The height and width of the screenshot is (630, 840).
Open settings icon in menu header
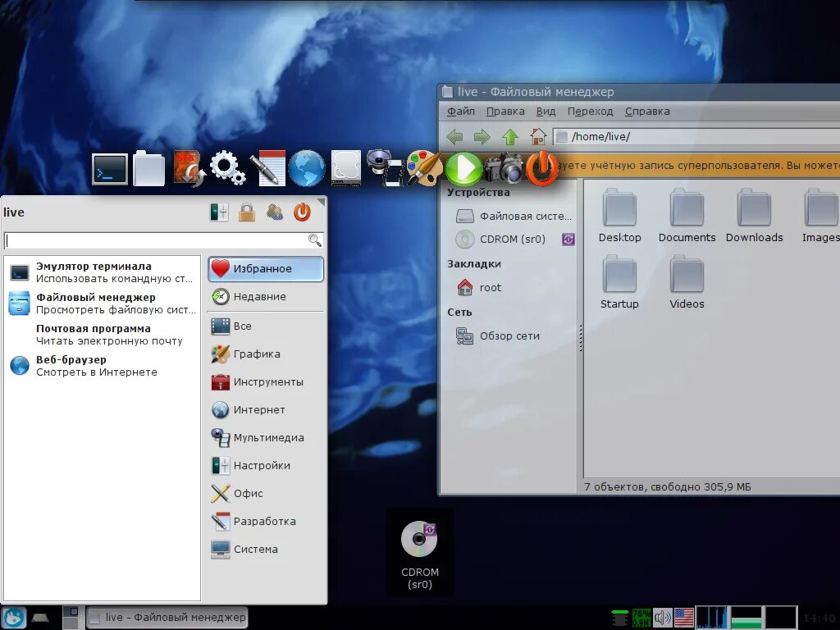click(x=219, y=212)
